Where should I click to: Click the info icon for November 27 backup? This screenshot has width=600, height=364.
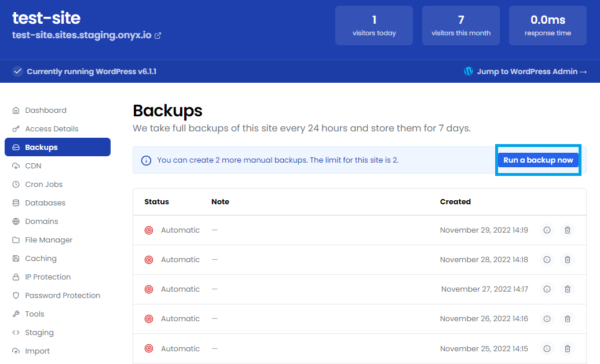point(547,289)
